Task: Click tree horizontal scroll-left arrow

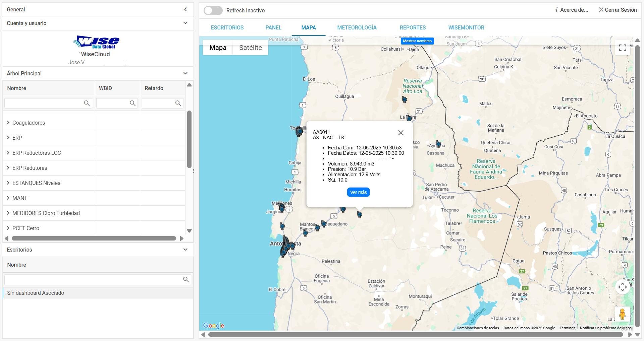Action: click(x=6, y=238)
